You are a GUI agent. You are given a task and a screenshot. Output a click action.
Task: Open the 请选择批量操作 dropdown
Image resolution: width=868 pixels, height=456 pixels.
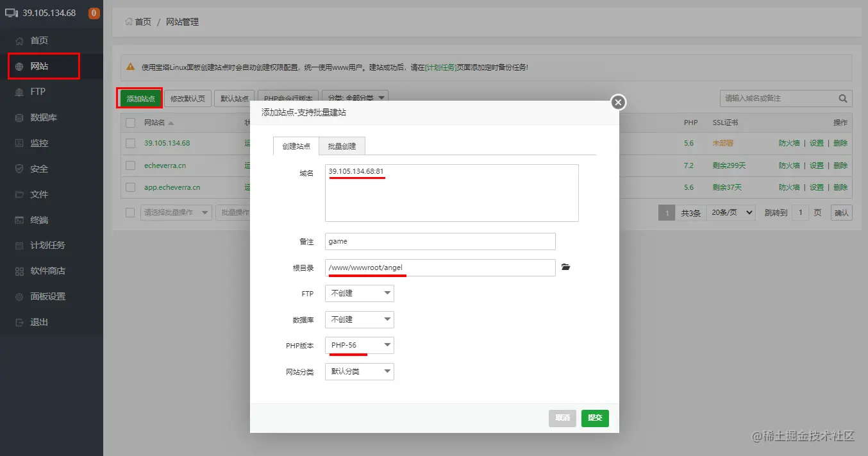click(x=176, y=212)
